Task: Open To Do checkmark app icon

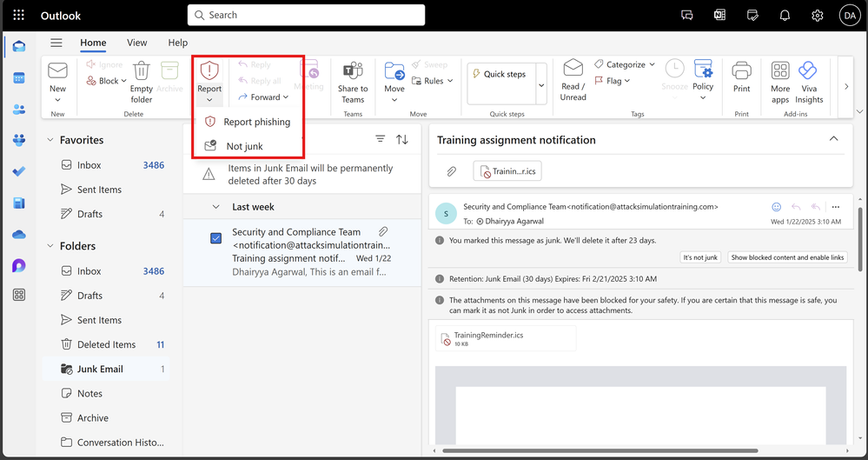Action: [19, 171]
